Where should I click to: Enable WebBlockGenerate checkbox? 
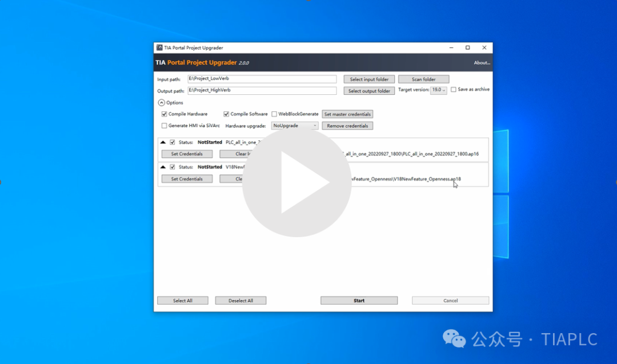click(274, 114)
